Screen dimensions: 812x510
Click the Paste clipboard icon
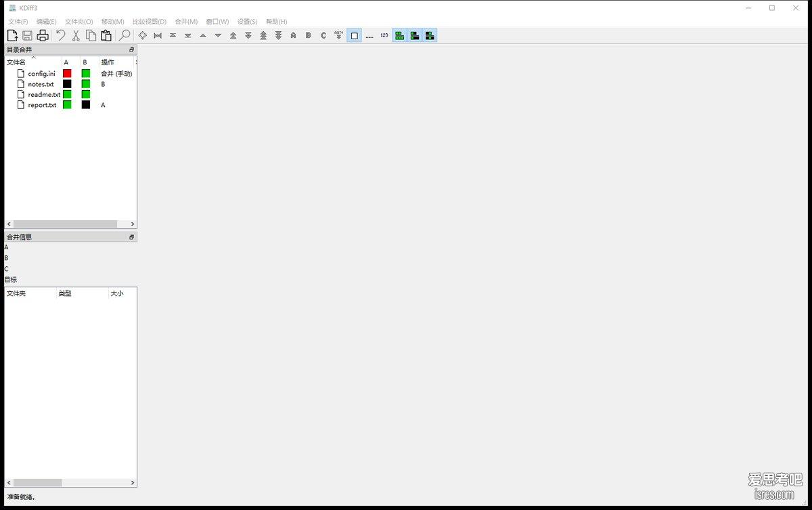(x=106, y=35)
